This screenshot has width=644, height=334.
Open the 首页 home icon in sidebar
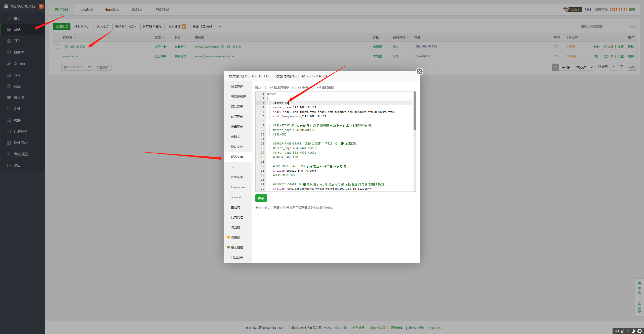click(9, 18)
